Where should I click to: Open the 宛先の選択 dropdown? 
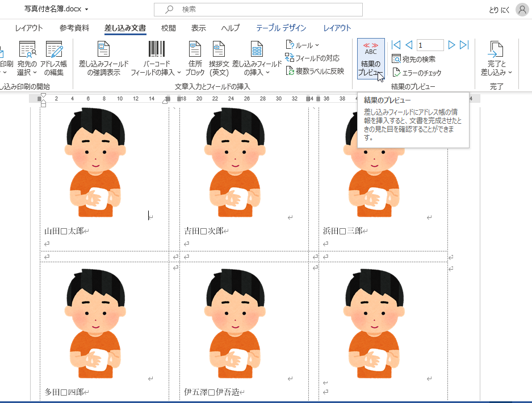click(x=27, y=57)
